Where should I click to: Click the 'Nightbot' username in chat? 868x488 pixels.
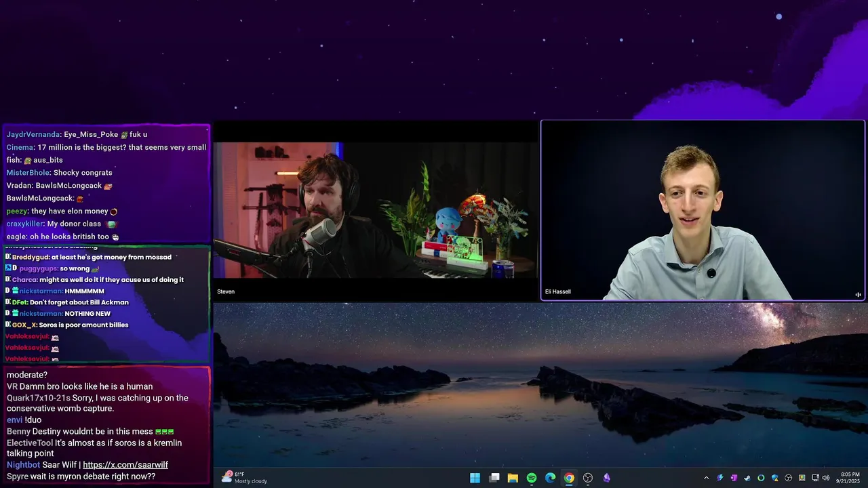23,465
